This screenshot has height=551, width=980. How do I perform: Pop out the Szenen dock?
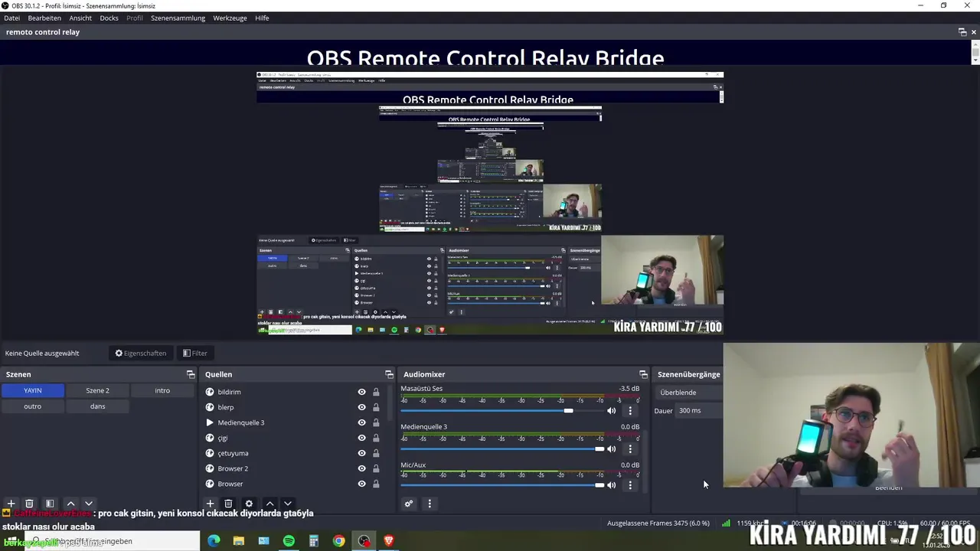(191, 374)
